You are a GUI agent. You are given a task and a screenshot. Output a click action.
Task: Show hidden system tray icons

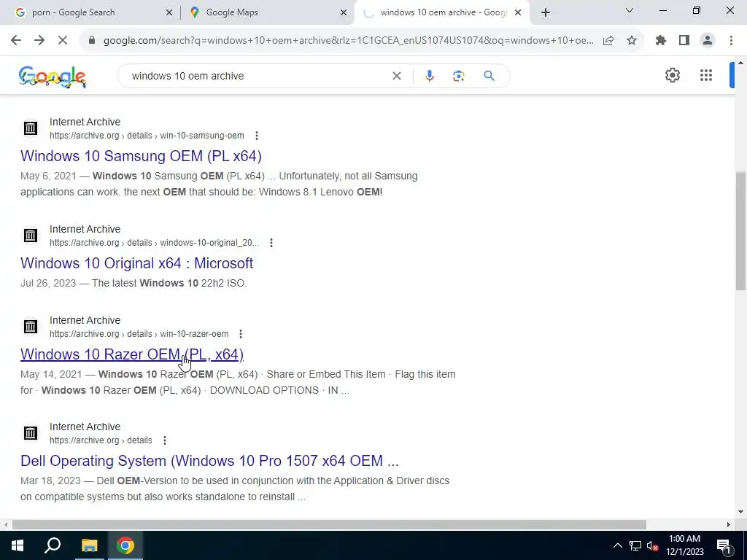pyautogui.click(x=617, y=545)
